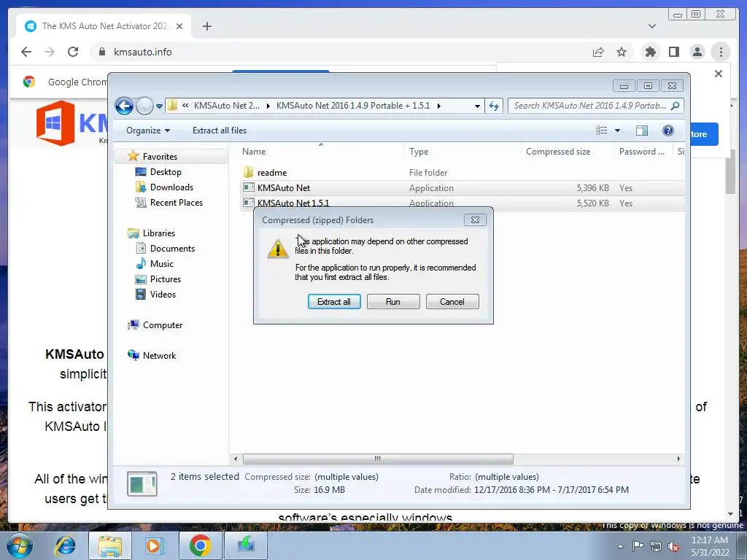Click Chrome forward button
The image size is (747, 560).
pos(50,52)
